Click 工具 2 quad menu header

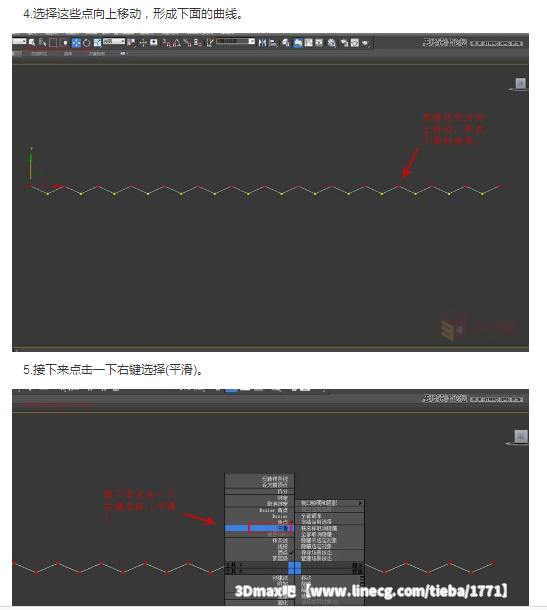point(234,571)
